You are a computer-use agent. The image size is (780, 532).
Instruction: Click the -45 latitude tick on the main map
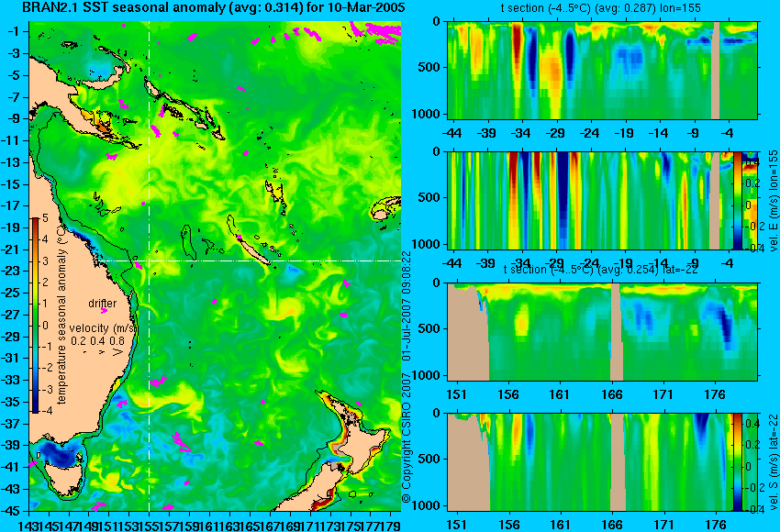click(x=10, y=511)
